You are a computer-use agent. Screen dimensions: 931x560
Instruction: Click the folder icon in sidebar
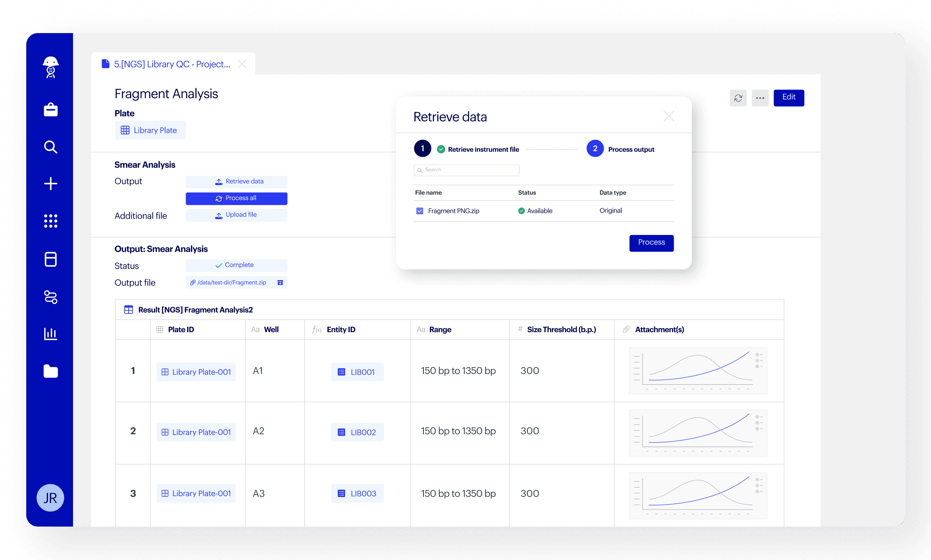pyautogui.click(x=50, y=371)
